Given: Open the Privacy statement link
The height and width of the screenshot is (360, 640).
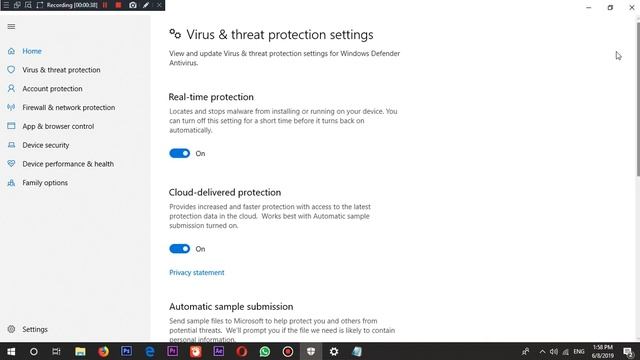Looking at the screenshot, I should (x=197, y=273).
